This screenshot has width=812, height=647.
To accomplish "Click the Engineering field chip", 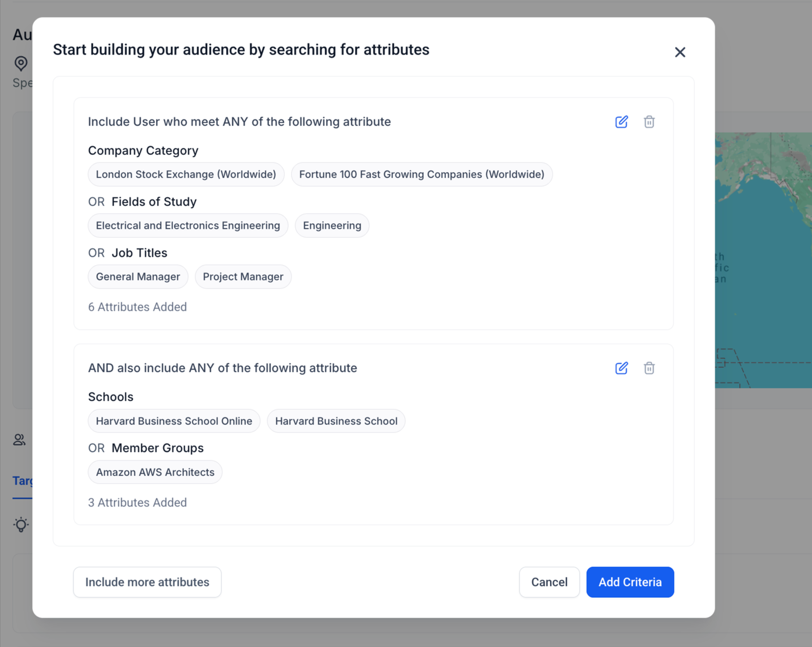I will point(332,226).
